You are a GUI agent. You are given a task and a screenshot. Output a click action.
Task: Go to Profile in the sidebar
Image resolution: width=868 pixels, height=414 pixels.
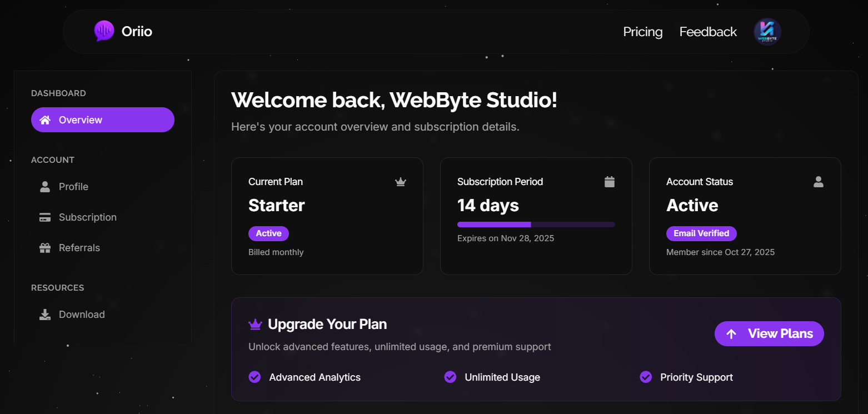point(73,187)
